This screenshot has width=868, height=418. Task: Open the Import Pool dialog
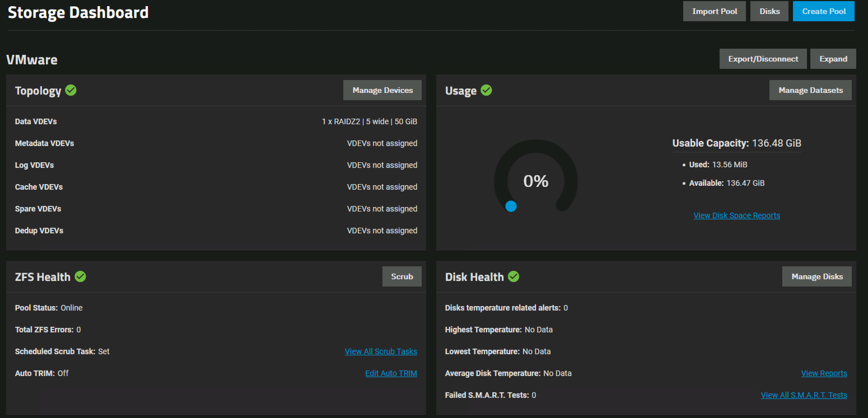click(x=714, y=11)
